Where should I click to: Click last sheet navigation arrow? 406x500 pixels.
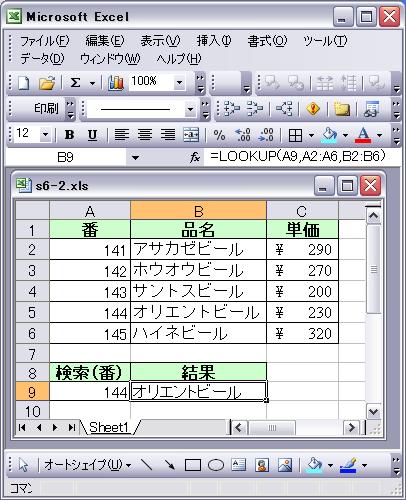pyautogui.click(x=71, y=427)
